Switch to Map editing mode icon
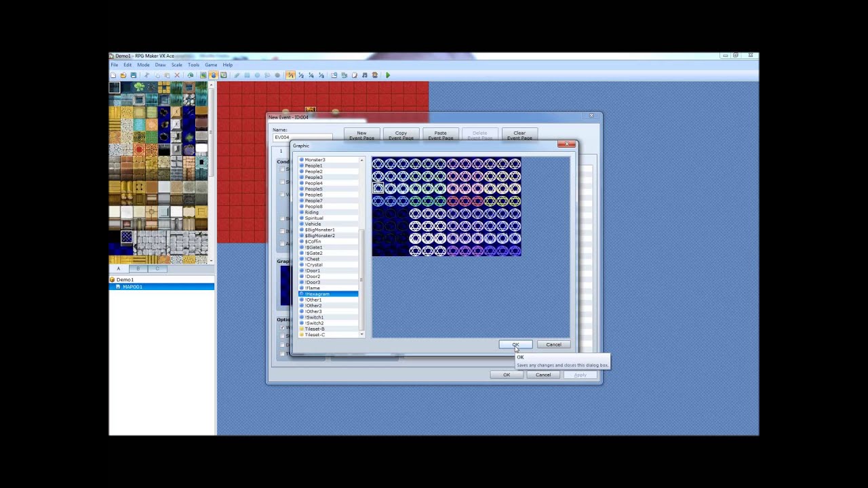Image resolution: width=868 pixels, height=488 pixels. point(203,75)
